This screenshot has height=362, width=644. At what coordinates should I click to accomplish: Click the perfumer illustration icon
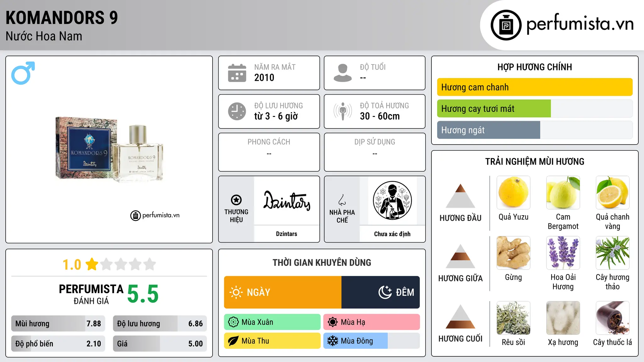pos(392,200)
